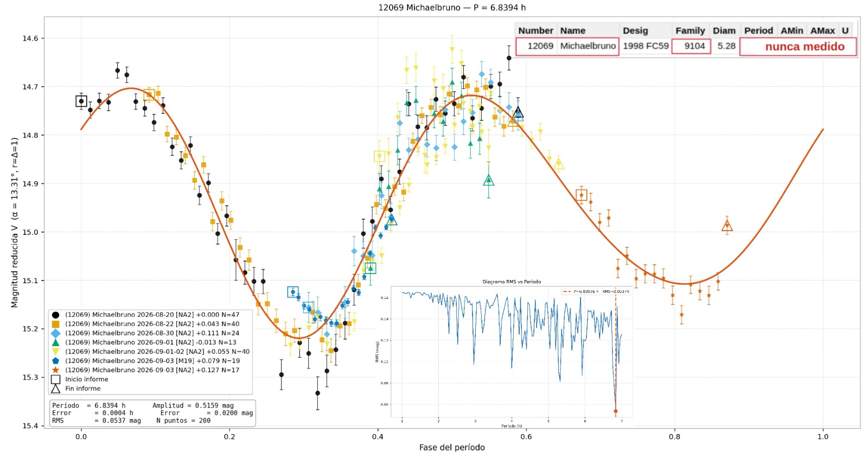Click 'N puntos = 200' in the stats box
This screenshot has width=868, height=459.
tap(183, 420)
